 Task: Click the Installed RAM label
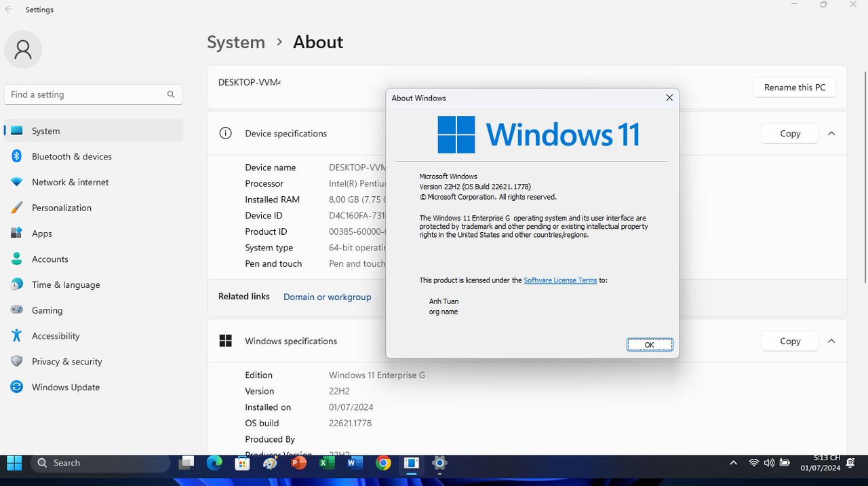272,200
